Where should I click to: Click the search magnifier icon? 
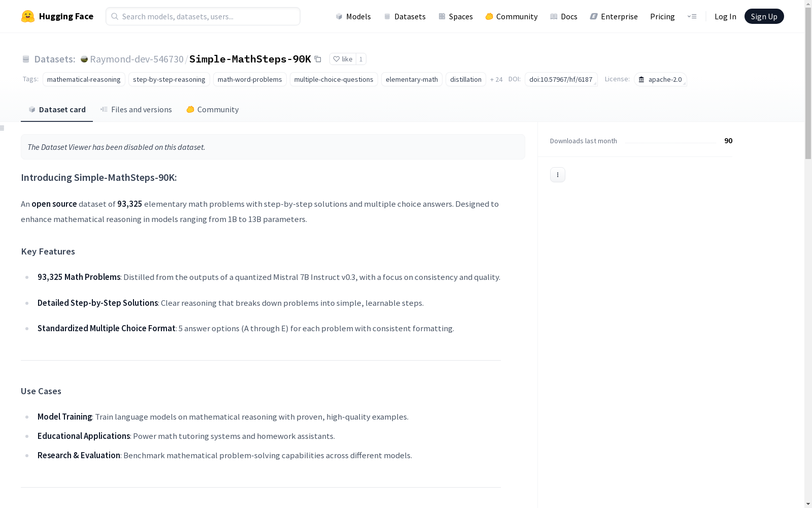click(115, 16)
